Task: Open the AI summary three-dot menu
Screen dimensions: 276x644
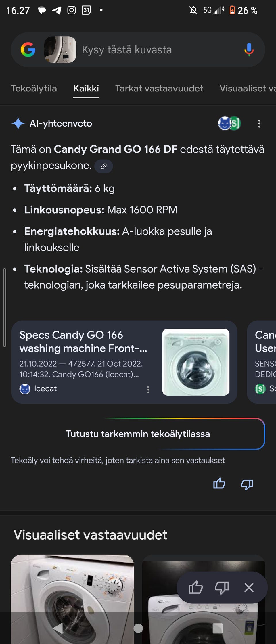Action: (259, 124)
